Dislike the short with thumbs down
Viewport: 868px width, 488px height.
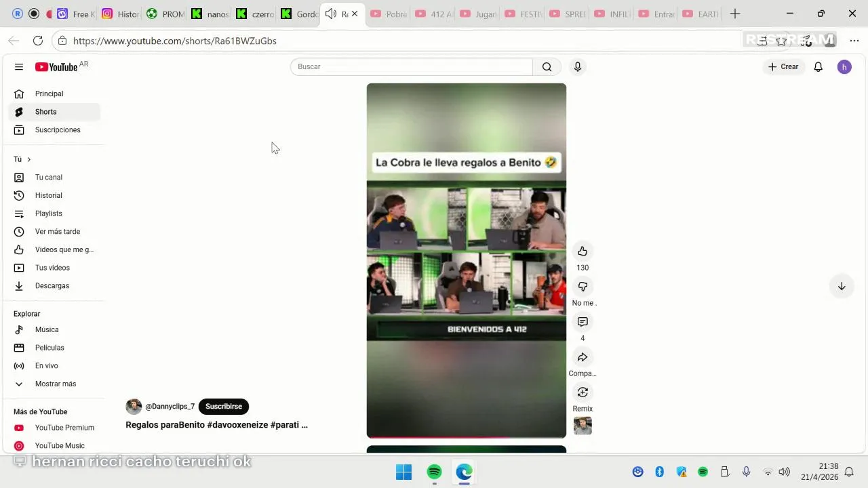coord(583,287)
